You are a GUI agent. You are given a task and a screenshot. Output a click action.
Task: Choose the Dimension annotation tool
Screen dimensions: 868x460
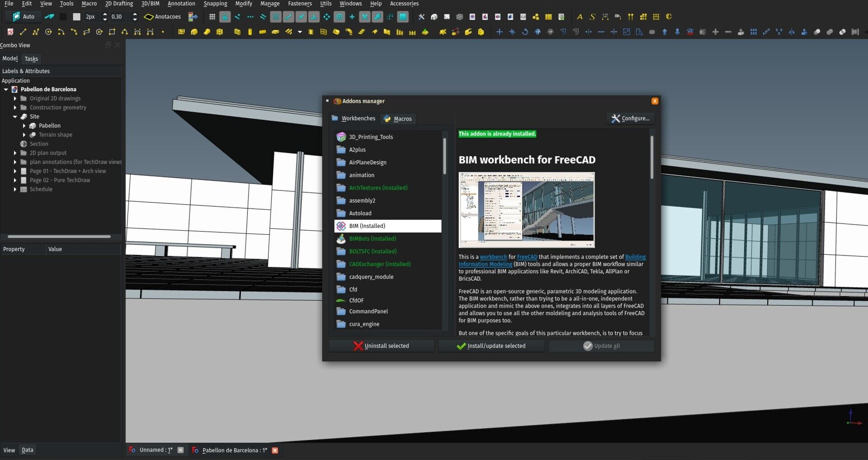[605, 17]
